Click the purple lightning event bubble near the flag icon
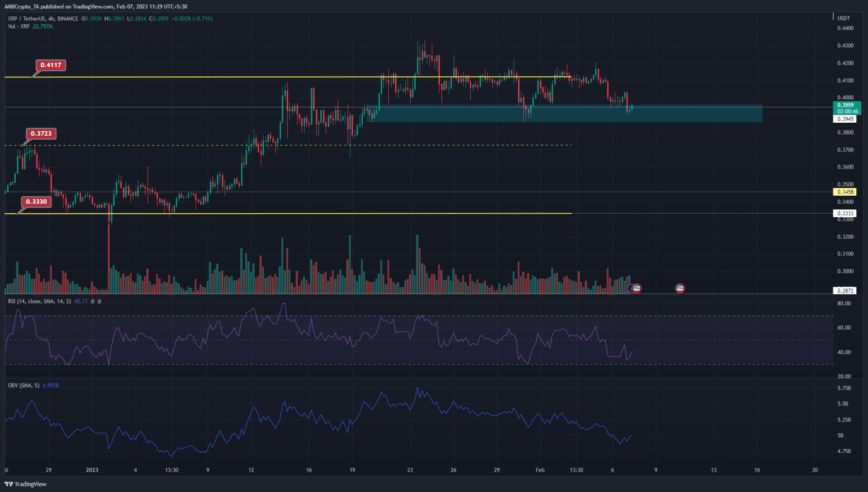This screenshot has width=868, height=492. [x=631, y=288]
